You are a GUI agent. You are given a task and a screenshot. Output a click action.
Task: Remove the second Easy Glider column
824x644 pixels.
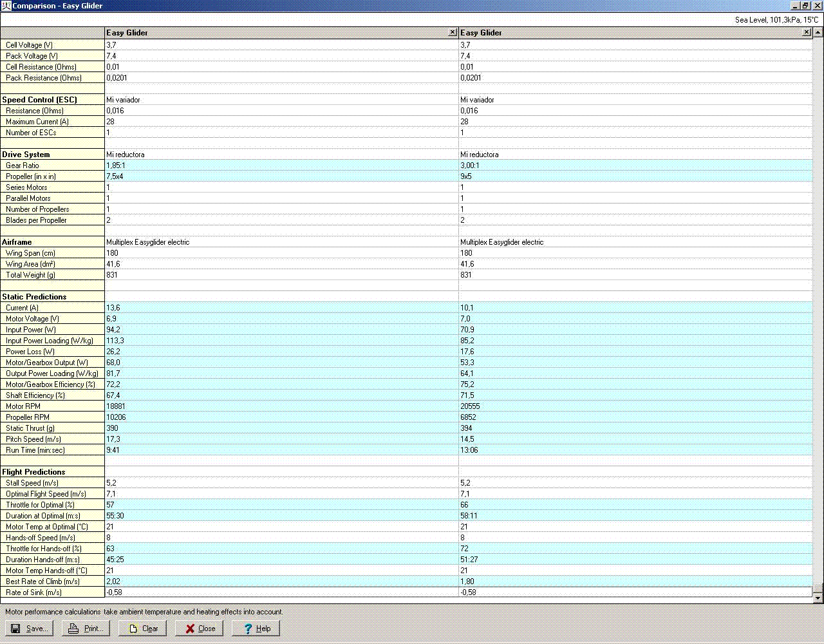click(x=807, y=32)
